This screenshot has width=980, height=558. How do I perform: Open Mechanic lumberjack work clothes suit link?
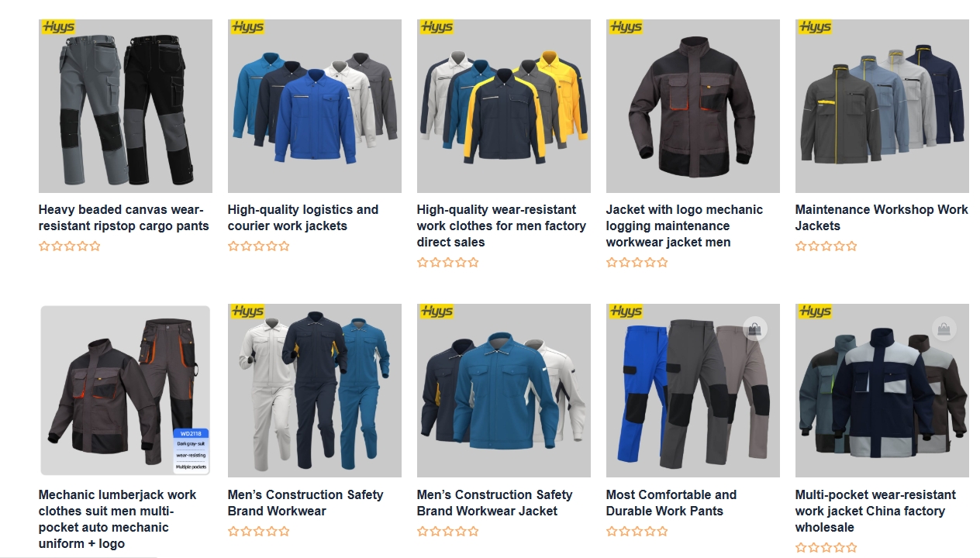click(x=118, y=519)
